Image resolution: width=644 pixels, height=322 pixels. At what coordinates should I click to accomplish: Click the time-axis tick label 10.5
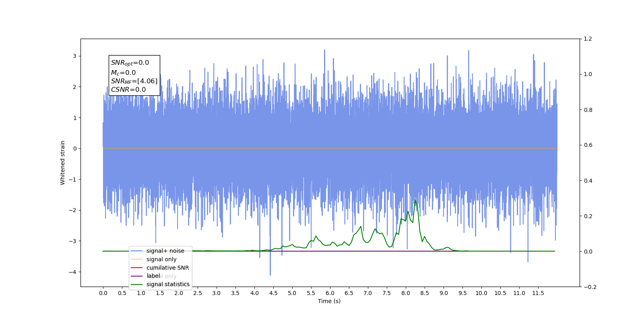pyautogui.click(x=500, y=293)
